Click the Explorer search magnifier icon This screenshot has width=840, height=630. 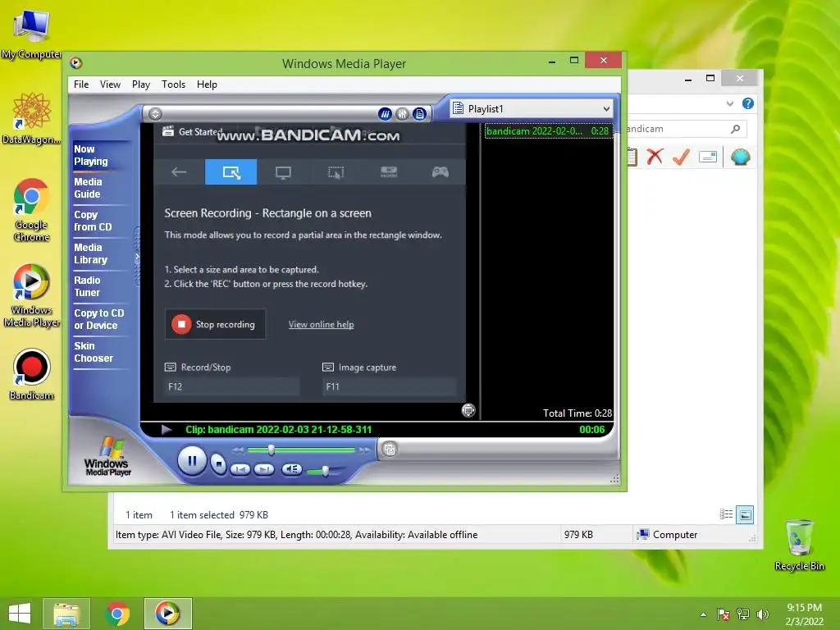coord(736,129)
